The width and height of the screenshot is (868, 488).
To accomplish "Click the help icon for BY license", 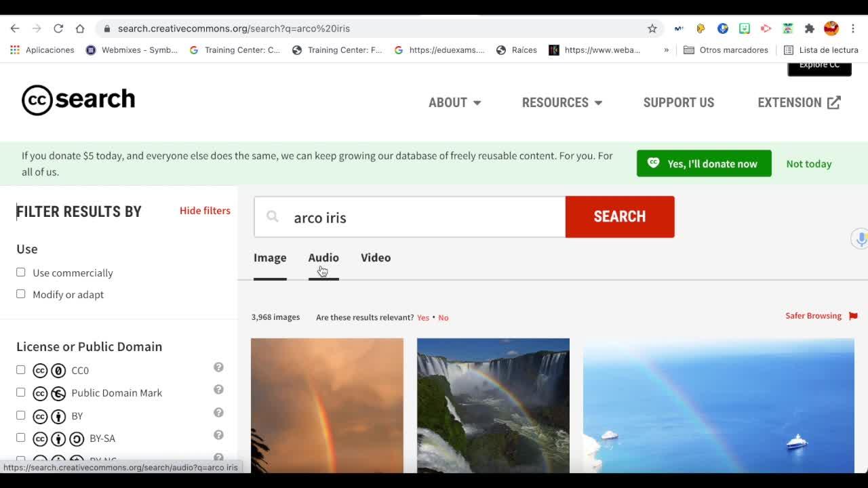I will 218,413.
